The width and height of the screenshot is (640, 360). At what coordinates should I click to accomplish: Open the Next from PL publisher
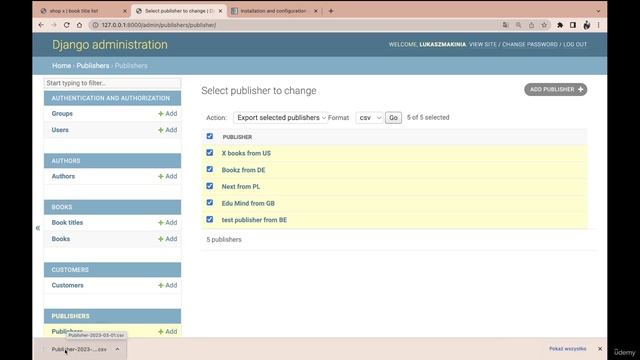click(x=241, y=187)
